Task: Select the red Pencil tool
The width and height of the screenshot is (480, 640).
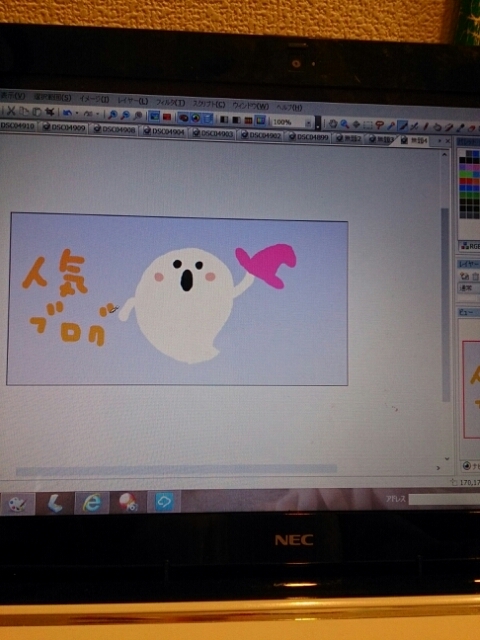Action: click(426, 127)
